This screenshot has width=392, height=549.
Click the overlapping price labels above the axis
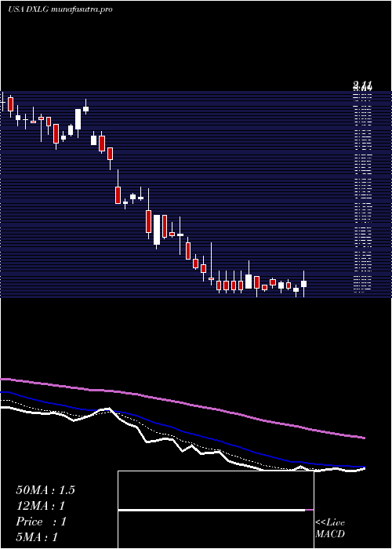coord(362,85)
